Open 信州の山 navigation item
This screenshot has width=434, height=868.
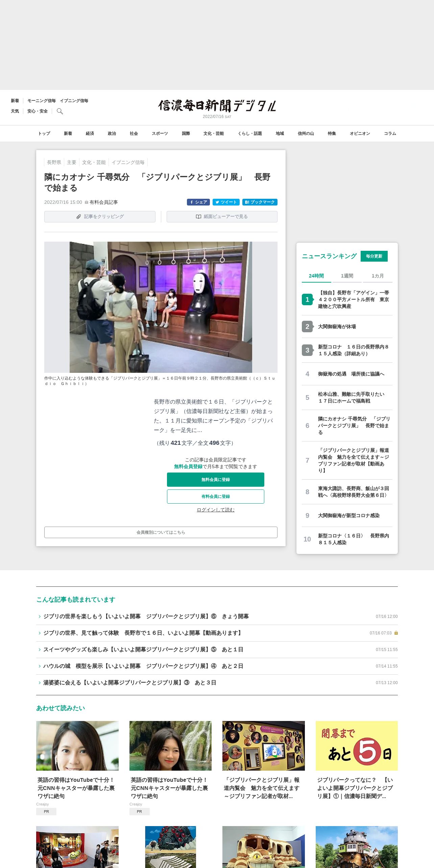[306, 134]
